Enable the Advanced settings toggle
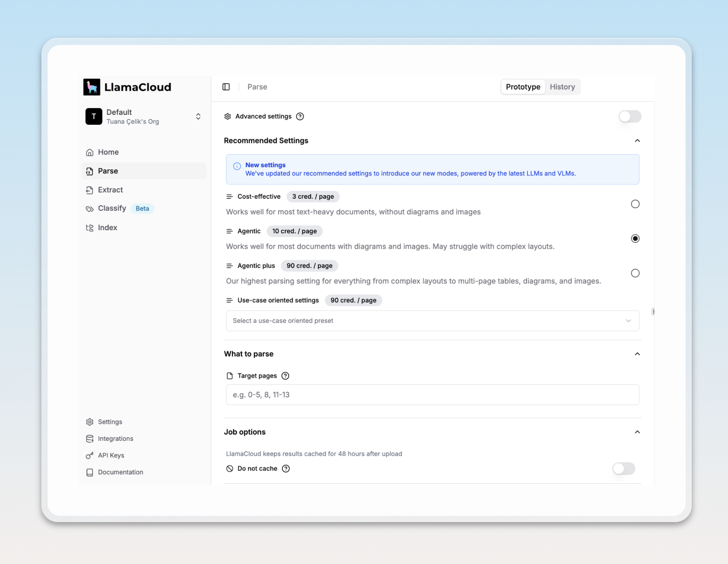Image resolution: width=728 pixels, height=564 pixels. 630,116
